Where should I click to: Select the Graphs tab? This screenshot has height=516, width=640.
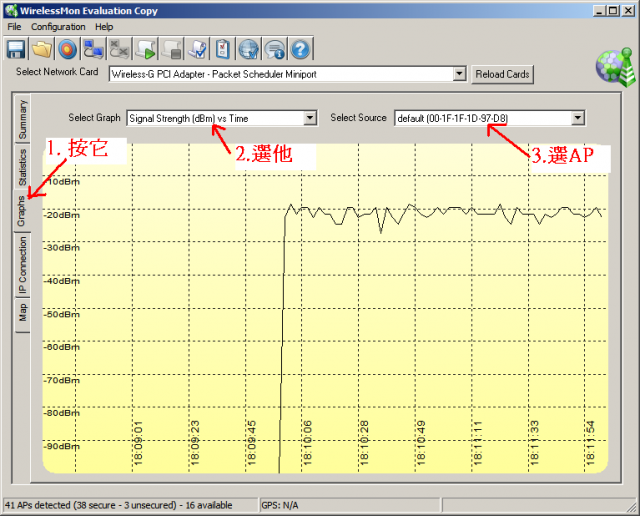pyautogui.click(x=21, y=211)
